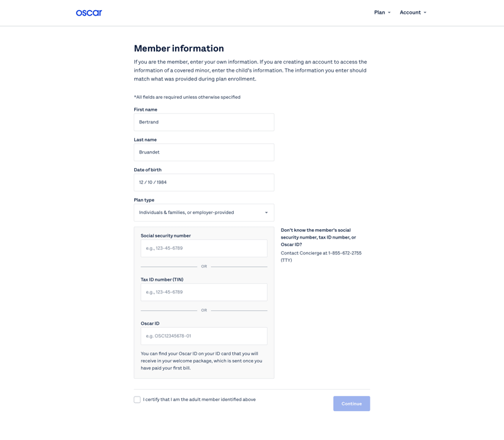Select the Individuals & families plan type option
Image resolution: width=504 pixels, height=440 pixels.
coord(203,212)
